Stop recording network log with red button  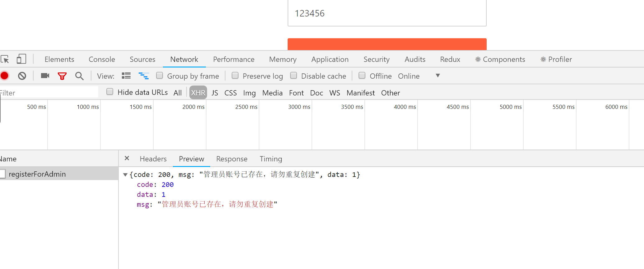(4, 76)
